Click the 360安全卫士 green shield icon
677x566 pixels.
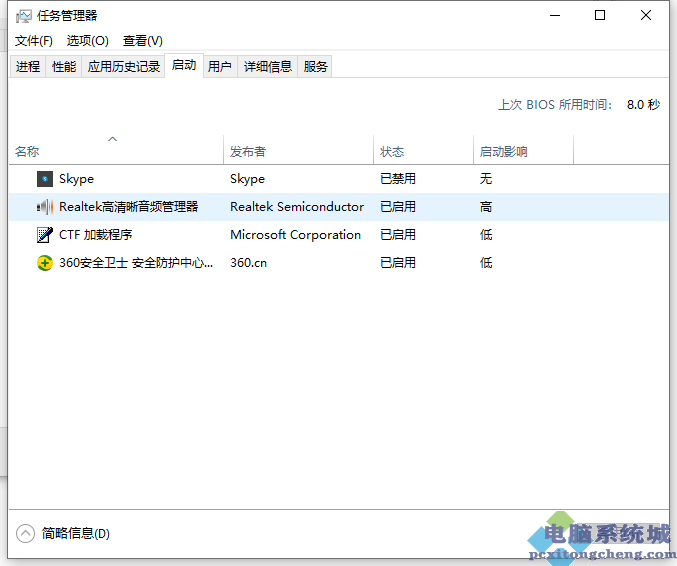pos(45,262)
